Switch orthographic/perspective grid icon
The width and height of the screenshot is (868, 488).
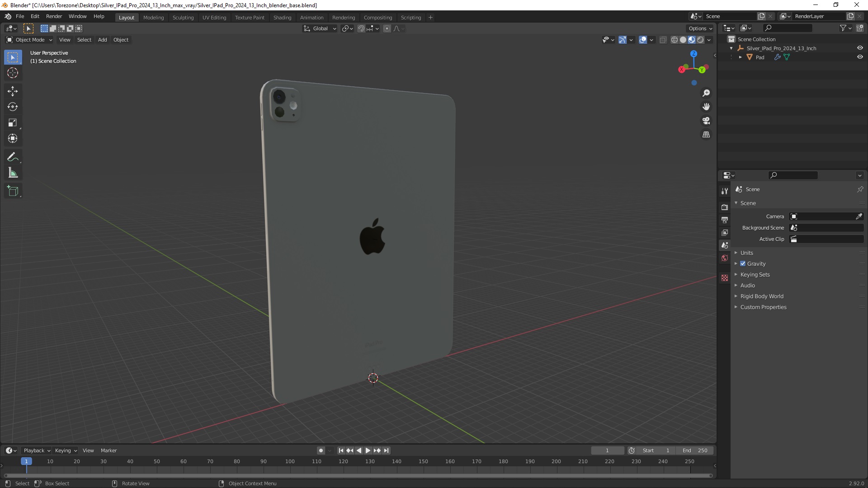point(706,135)
